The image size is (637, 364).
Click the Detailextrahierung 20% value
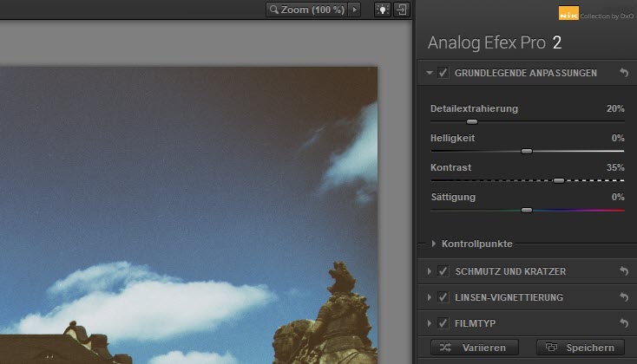coord(615,108)
